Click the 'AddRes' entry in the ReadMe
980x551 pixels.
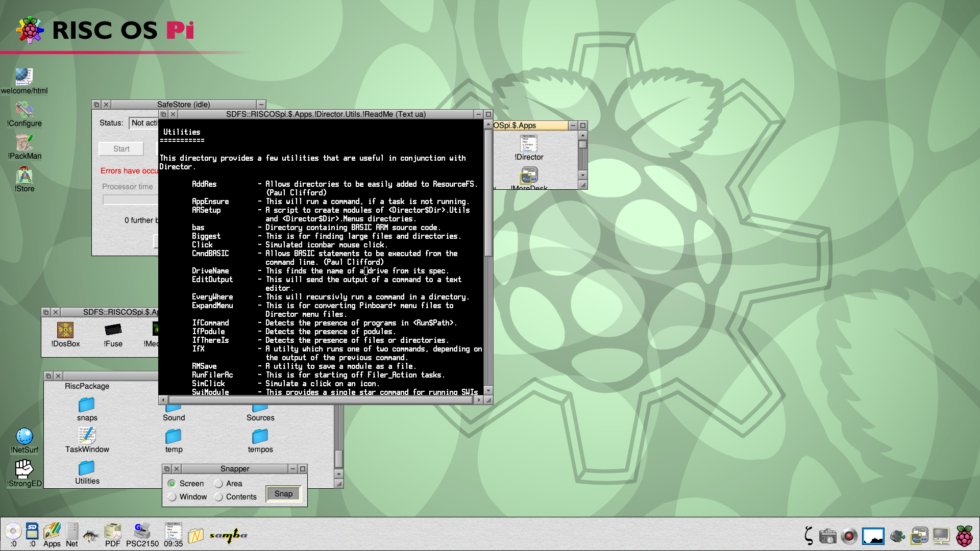coord(204,184)
